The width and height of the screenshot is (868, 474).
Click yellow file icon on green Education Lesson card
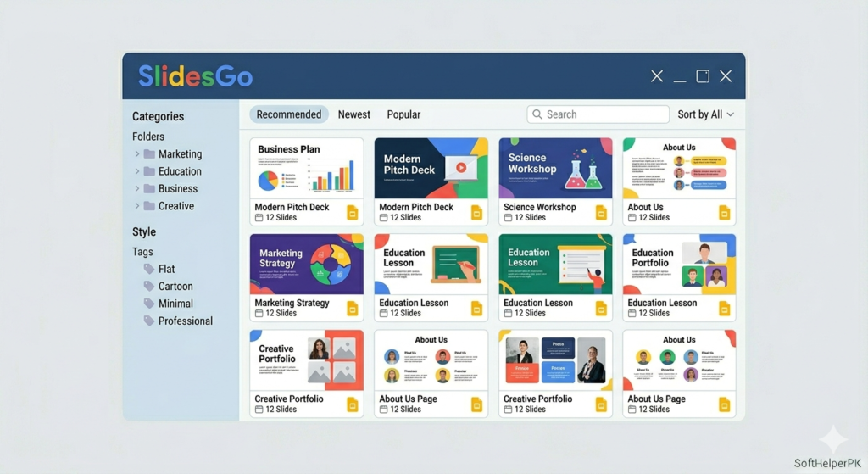pos(601,309)
